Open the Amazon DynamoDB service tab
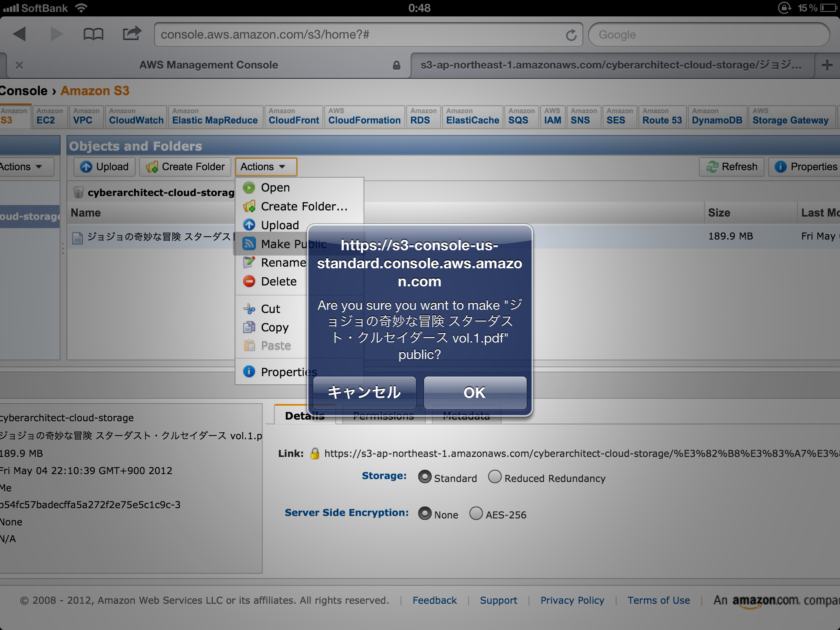Viewport: 840px width, 630px height. coord(717,116)
